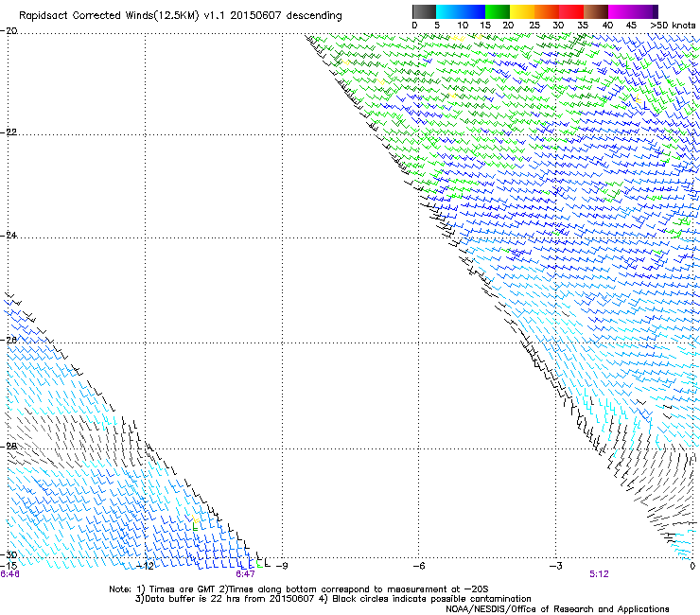Click the '0' longitude axis label
The image size is (700, 615).
(692, 566)
